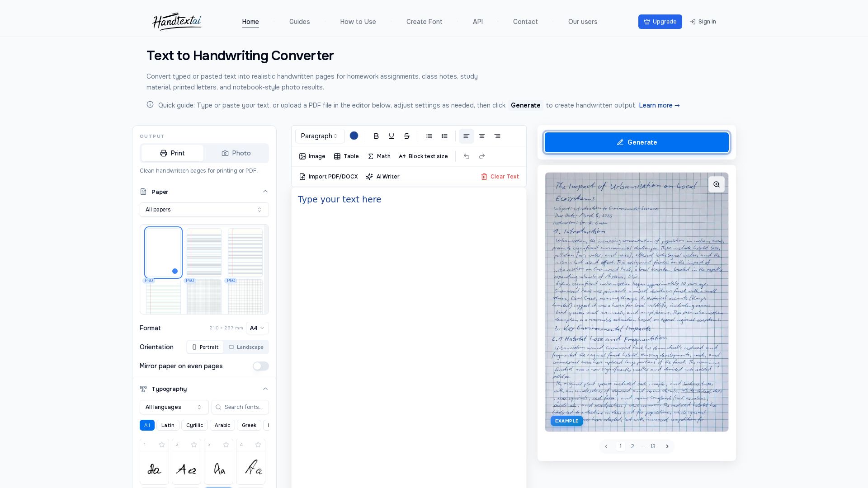
Task: Favorite font number 1 with star
Action: click(x=162, y=445)
